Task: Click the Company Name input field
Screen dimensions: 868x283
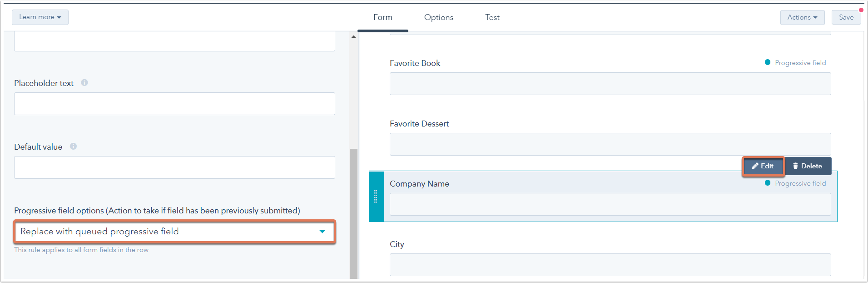Action: pos(610,204)
